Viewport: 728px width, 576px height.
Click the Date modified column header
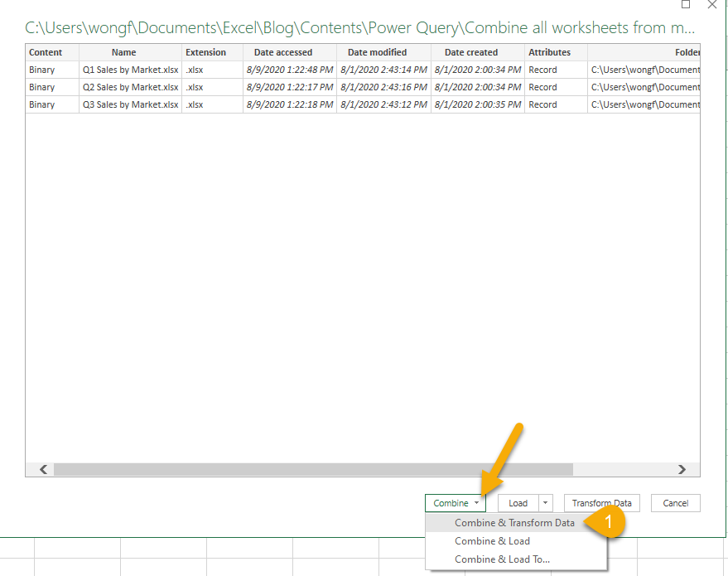coord(377,52)
